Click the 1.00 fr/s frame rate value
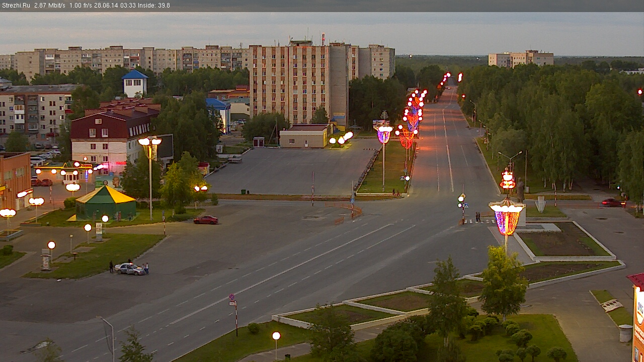This screenshot has height=362, width=644. [82, 6]
